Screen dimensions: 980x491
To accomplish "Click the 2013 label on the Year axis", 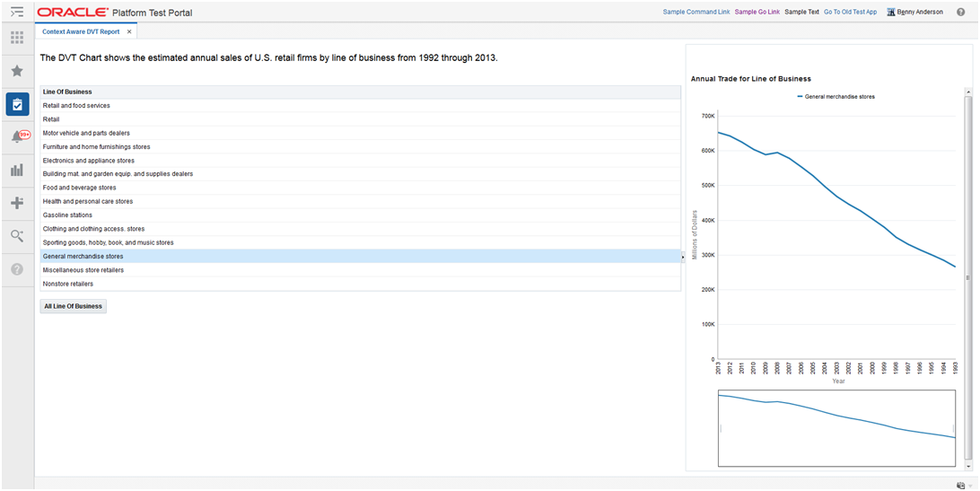I will (718, 368).
